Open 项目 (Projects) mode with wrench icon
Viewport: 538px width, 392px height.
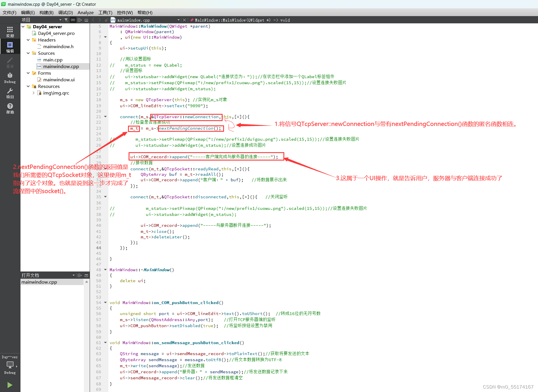10,93
